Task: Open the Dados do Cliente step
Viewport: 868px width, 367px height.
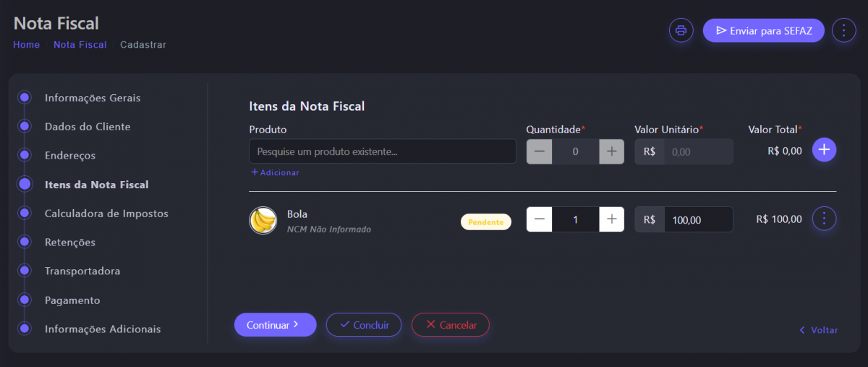Action: coord(88,127)
